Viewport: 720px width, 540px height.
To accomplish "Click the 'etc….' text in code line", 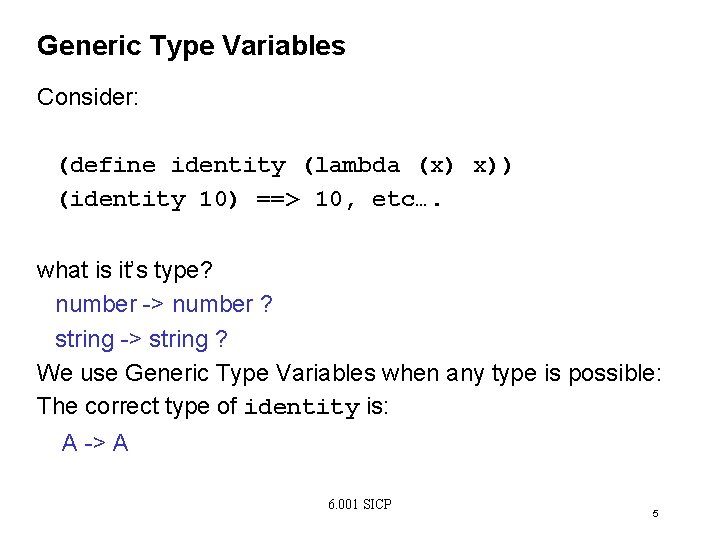I will [x=406, y=200].
